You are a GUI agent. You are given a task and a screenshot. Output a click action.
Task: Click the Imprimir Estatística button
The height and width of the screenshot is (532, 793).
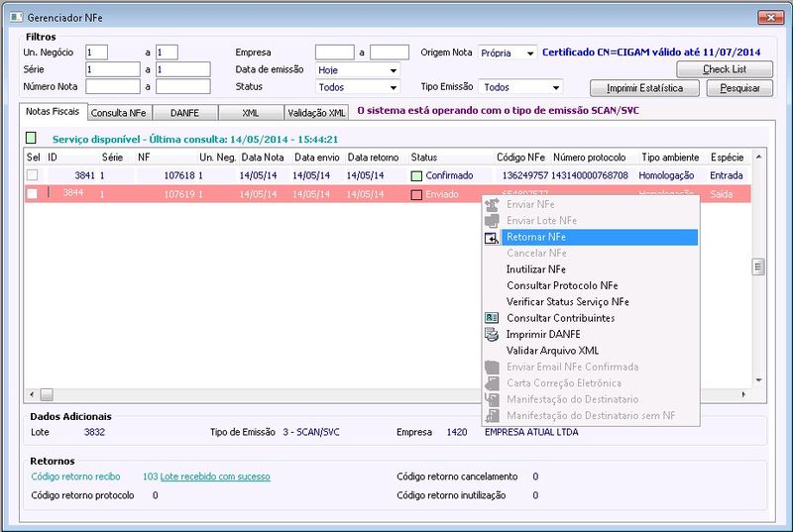[644, 88]
